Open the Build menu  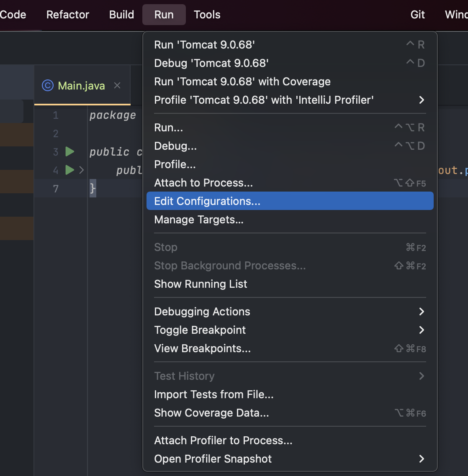[121, 15]
